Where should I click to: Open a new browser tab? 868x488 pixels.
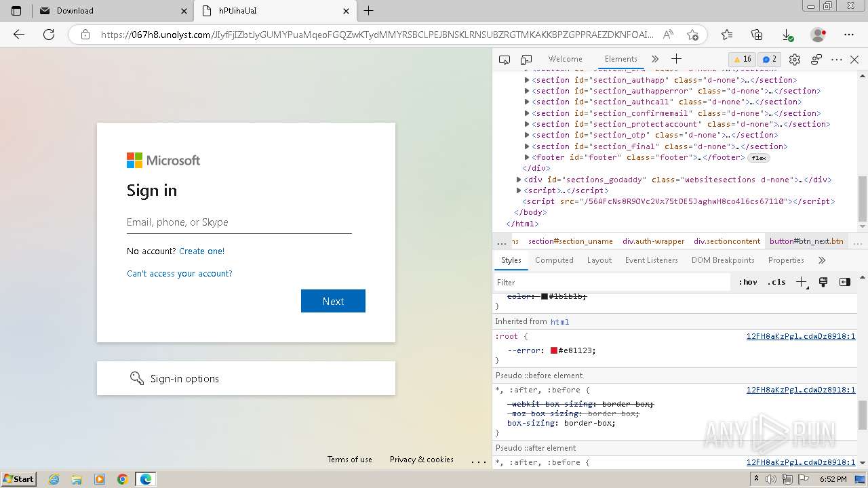(x=368, y=11)
